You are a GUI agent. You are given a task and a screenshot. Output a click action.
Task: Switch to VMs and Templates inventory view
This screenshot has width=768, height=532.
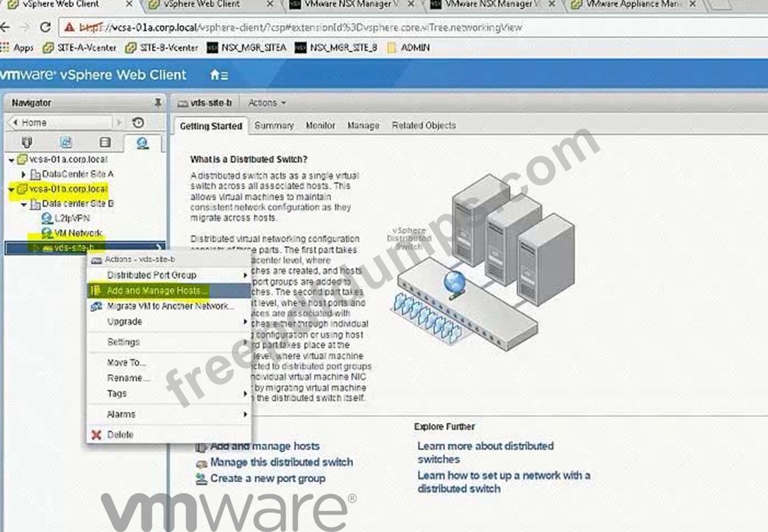tap(65, 142)
